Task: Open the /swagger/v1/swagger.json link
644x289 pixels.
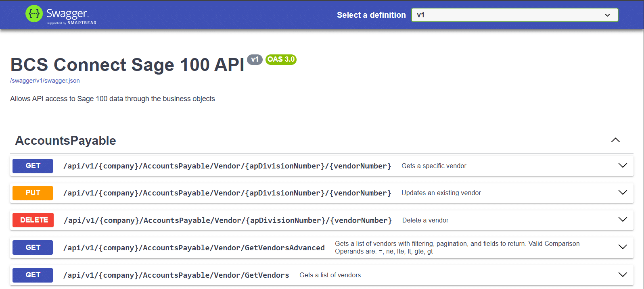Action: tap(45, 81)
